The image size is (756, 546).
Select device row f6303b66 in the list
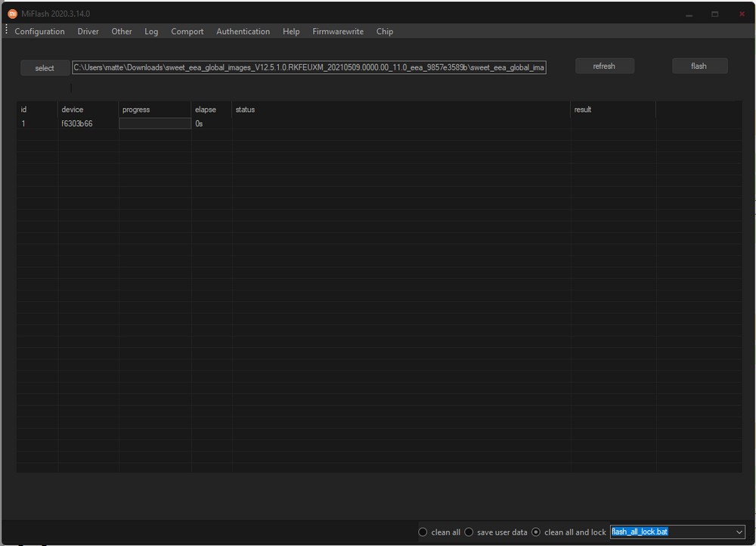click(x=77, y=123)
